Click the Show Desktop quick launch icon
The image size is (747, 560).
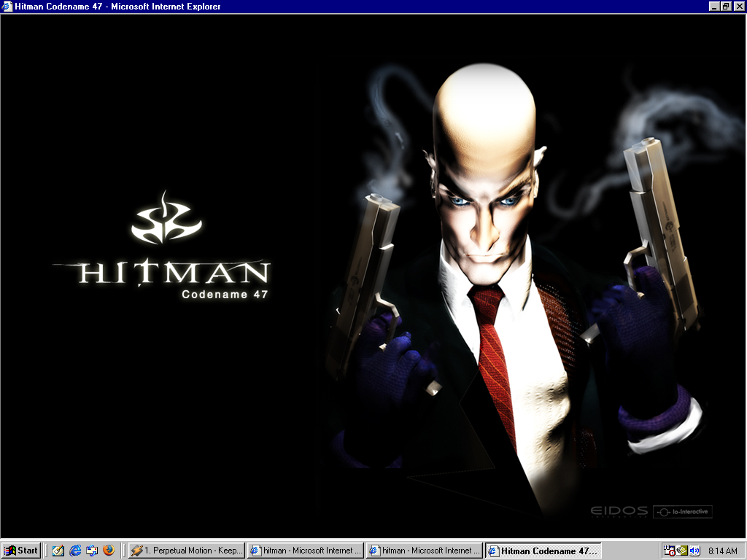92,551
